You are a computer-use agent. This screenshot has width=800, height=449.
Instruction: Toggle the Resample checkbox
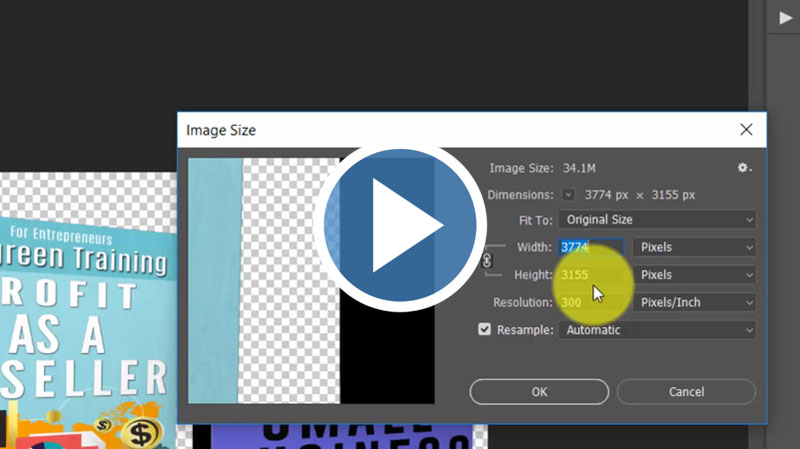(x=485, y=329)
